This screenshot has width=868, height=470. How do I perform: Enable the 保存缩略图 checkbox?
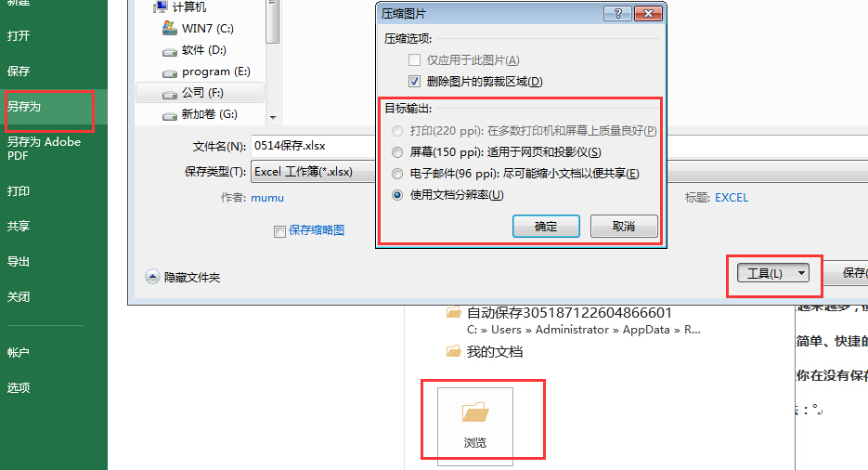click(279, 231)
